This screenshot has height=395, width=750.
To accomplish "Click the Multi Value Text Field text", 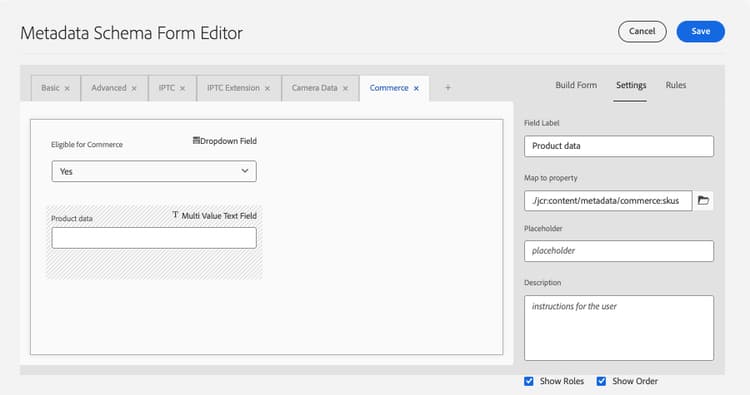I will [x=219, y=216].
